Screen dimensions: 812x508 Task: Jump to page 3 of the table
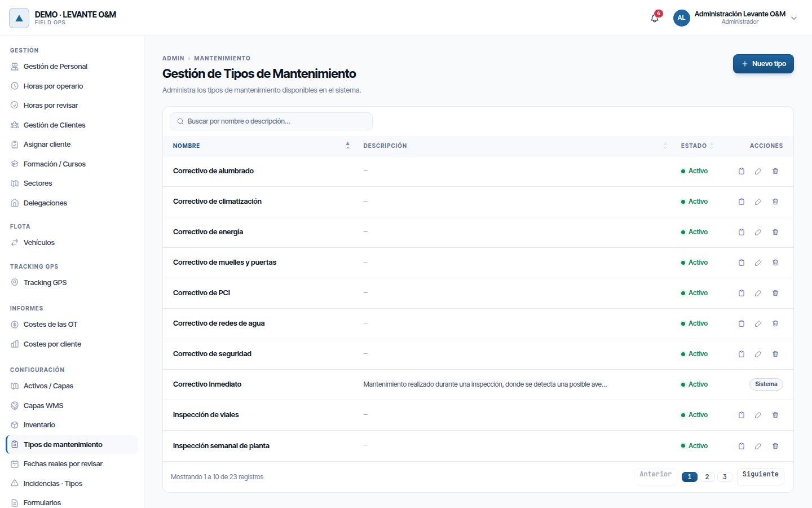pyautogui.click(x=725, y=477)
